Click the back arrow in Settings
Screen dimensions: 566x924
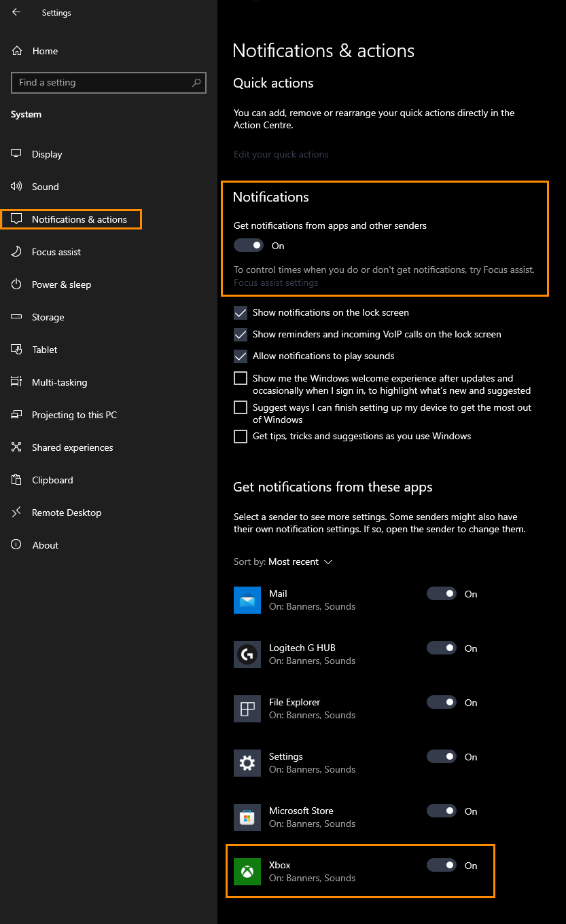[x=16, y=12]
